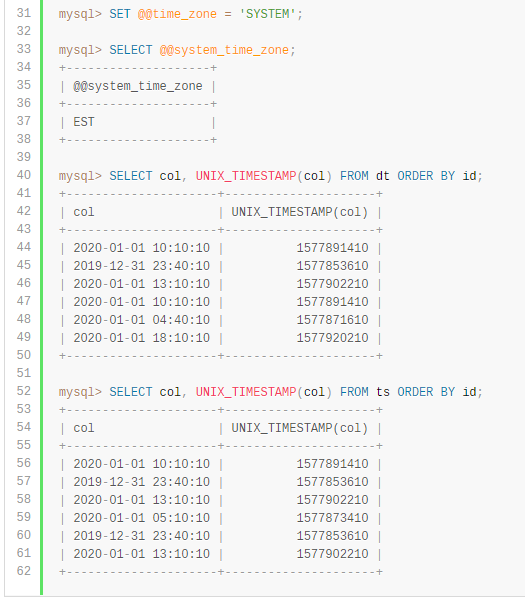Click the col header of ts result table
This screenshot has height=608, width=525.
[84, 428]
